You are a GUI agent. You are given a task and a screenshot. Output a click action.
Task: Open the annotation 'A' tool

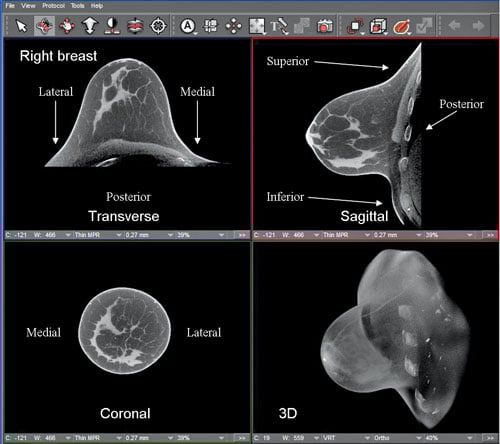[188, 26]
